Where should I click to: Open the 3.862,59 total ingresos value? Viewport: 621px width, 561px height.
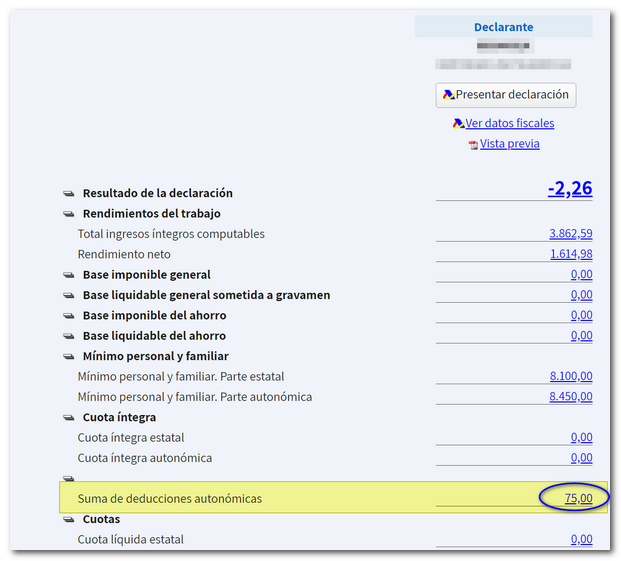click(x=570, y=234)
